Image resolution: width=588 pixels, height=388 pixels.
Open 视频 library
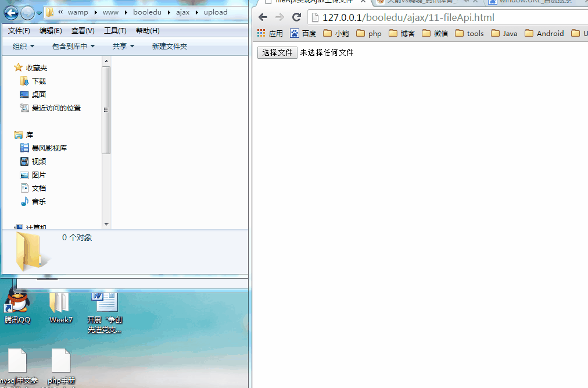pyautogui.click(x=33, y=162)
